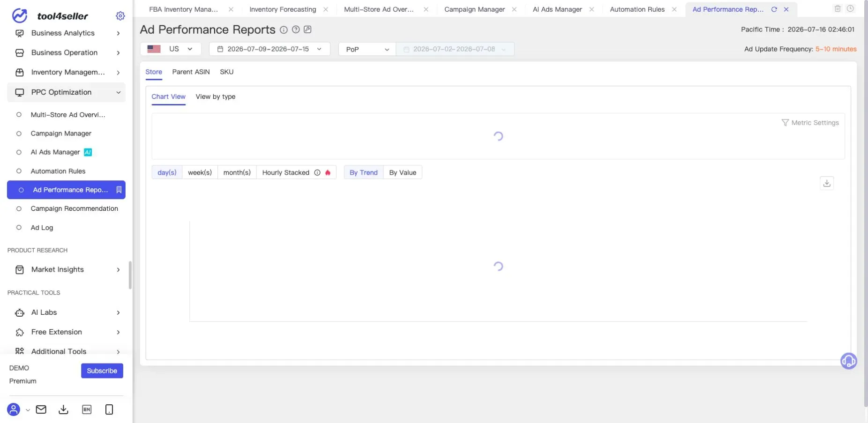Open the mobile app phone icon
The height and width of the screenshot is (423, 868).
point(109,409)
